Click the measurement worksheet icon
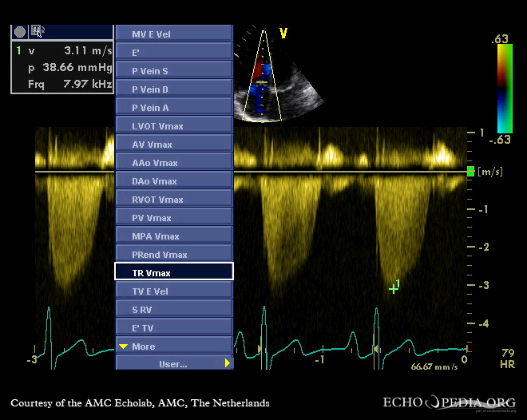Viewport: 527px width, 420px height. coord(37,32)
